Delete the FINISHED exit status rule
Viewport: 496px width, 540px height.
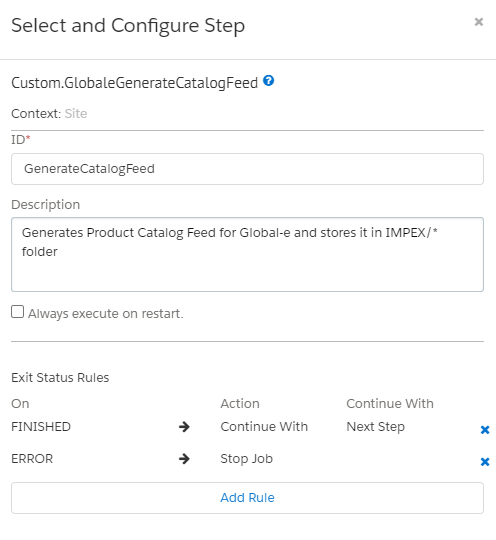point(485,430)
